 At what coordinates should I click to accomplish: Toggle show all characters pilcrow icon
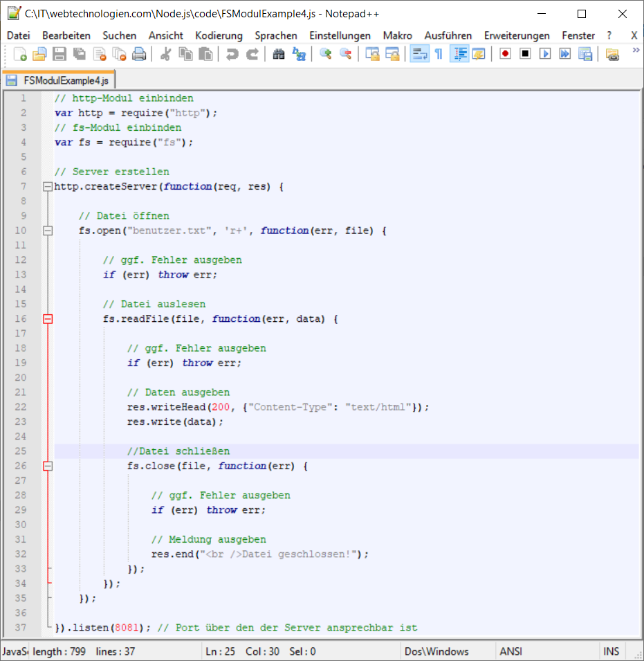(x=439, y=54)
